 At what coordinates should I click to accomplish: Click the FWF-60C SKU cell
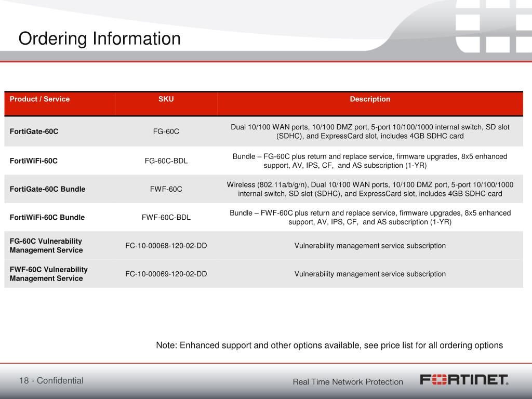pyautogui.click(x=166, y=189)
